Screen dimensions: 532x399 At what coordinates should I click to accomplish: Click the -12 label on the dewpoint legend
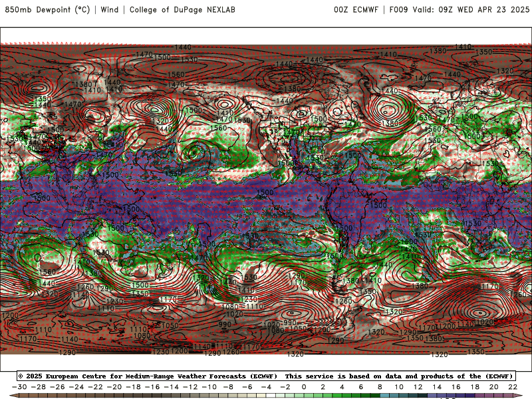point(190,387)
